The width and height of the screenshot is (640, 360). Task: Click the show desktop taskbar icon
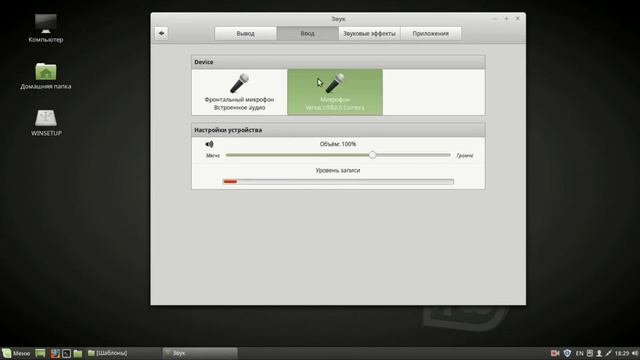[40, 353]
